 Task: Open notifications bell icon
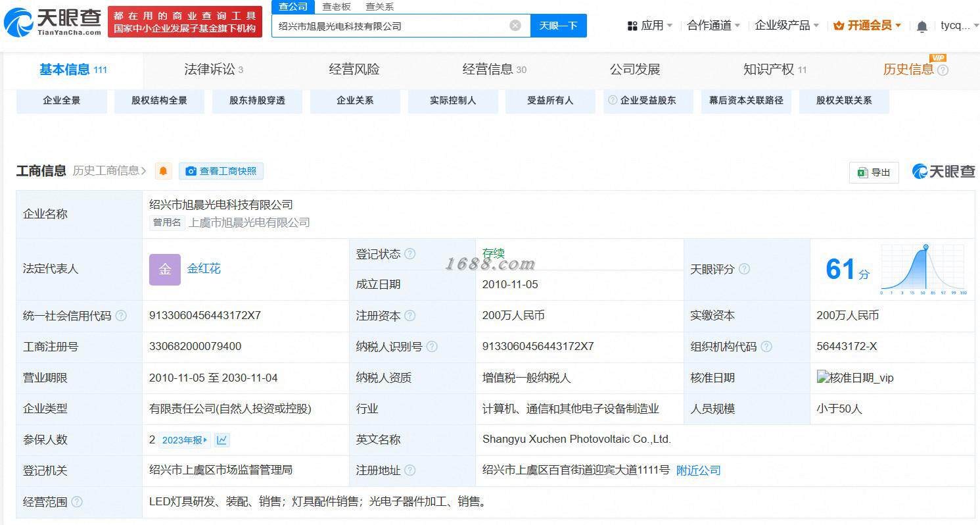(x=922, y=26)
